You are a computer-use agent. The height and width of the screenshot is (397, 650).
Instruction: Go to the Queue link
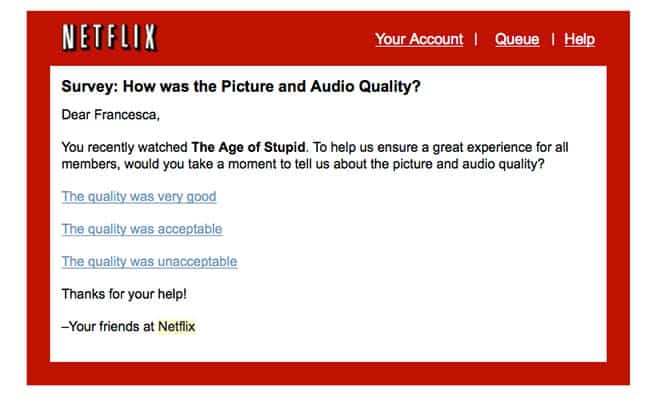pyautogui.click(x=517, y=39)
